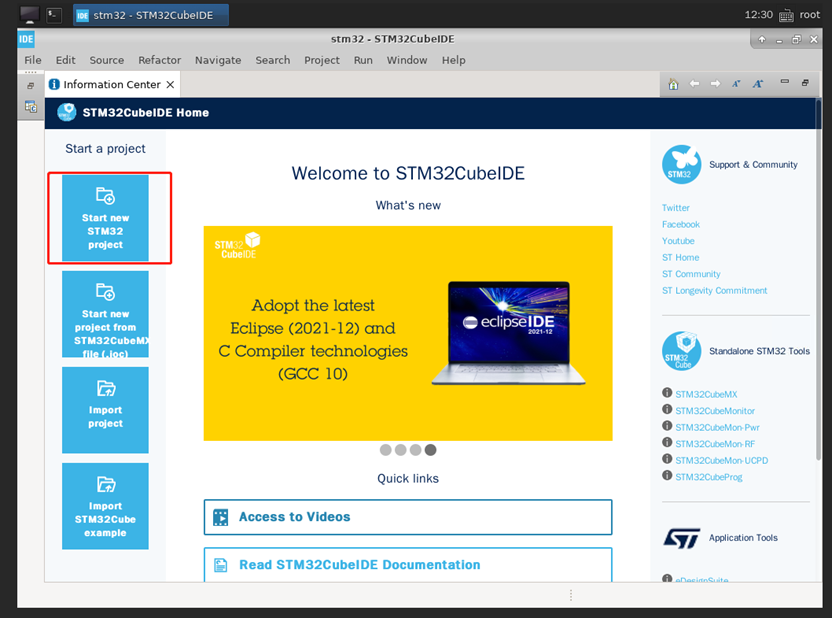Click the desktop monitor icon in the top panel
832x618 pixels.
pyautogui.click(x=29, y=14)
